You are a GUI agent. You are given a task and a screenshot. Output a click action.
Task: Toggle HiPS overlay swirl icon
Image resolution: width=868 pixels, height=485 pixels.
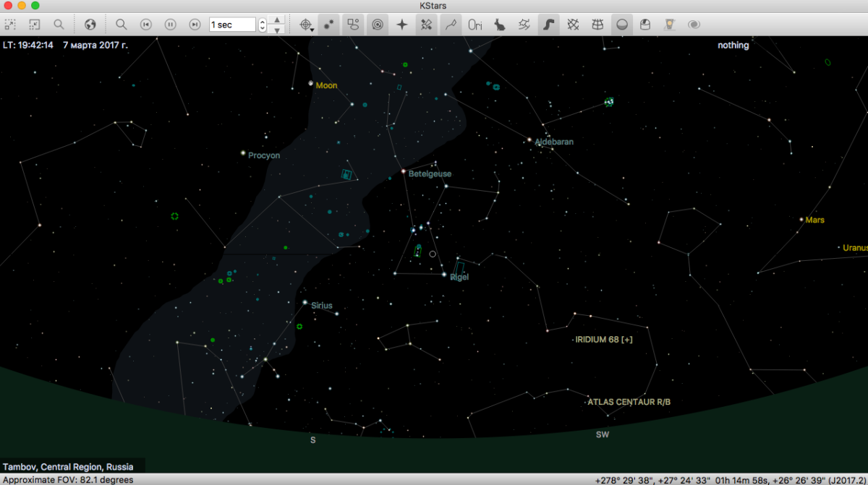click(x=694, y=25)
